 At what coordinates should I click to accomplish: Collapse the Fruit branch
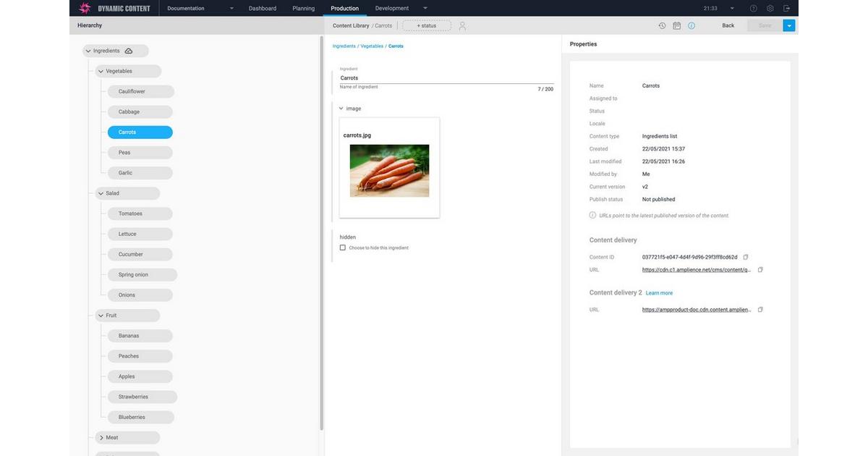tap(101, 316)
